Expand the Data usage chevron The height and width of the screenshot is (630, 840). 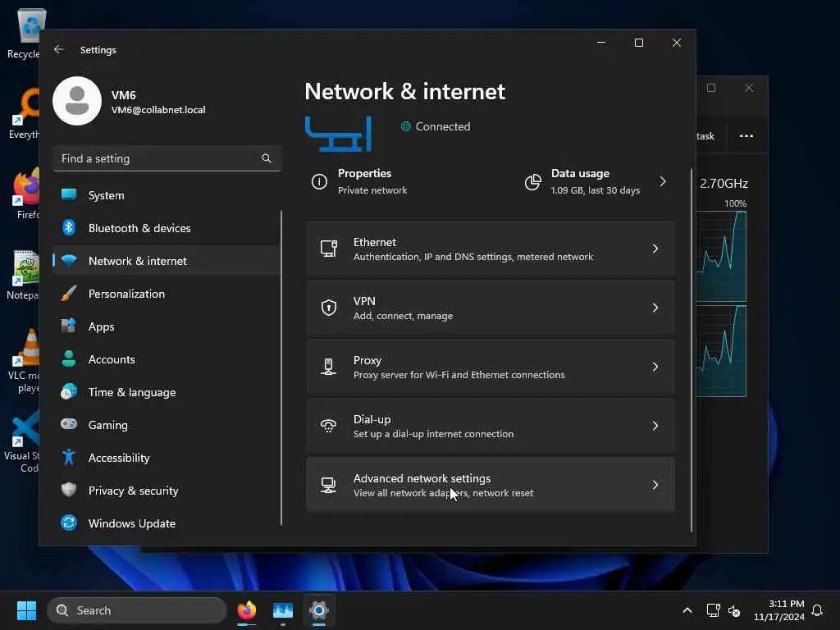tap(663, 181)
